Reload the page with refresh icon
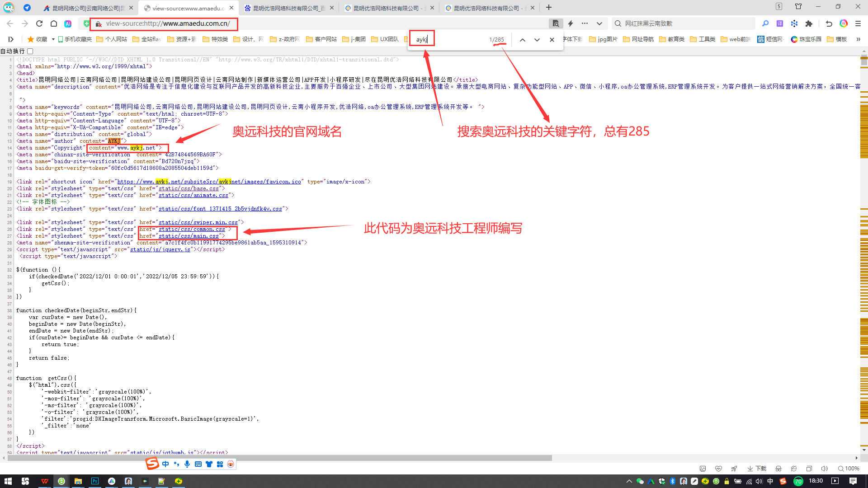This screenshot has width=868, height=488. tap(39, 23)
